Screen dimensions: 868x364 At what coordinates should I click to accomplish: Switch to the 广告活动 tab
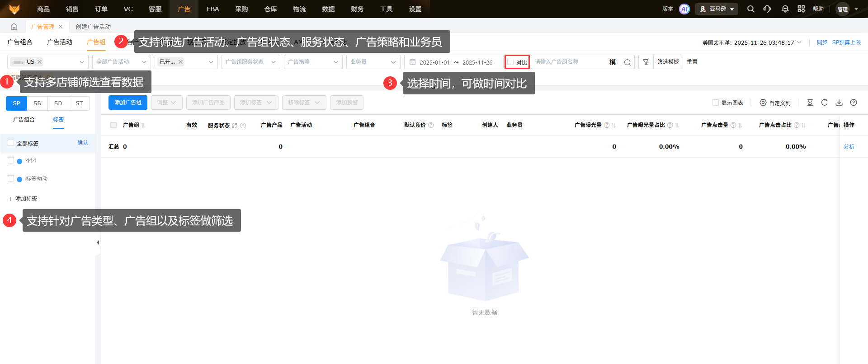click(60, 42)
